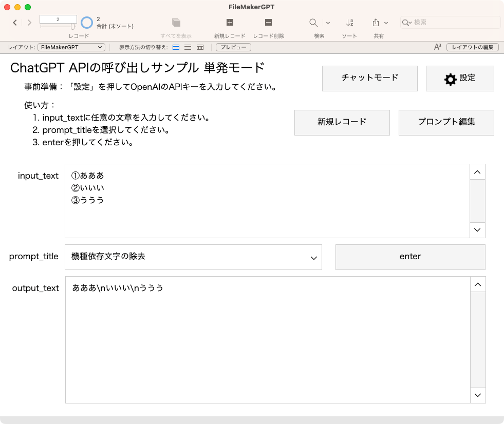Click the found set pie circle icon
This screenshot has width=504, height=424.
pos(87,23)
